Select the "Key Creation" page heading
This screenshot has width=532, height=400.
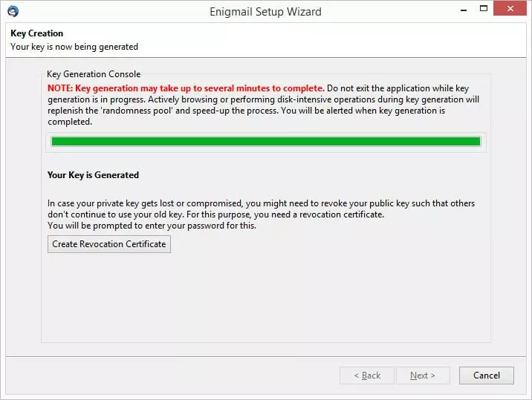37,33
